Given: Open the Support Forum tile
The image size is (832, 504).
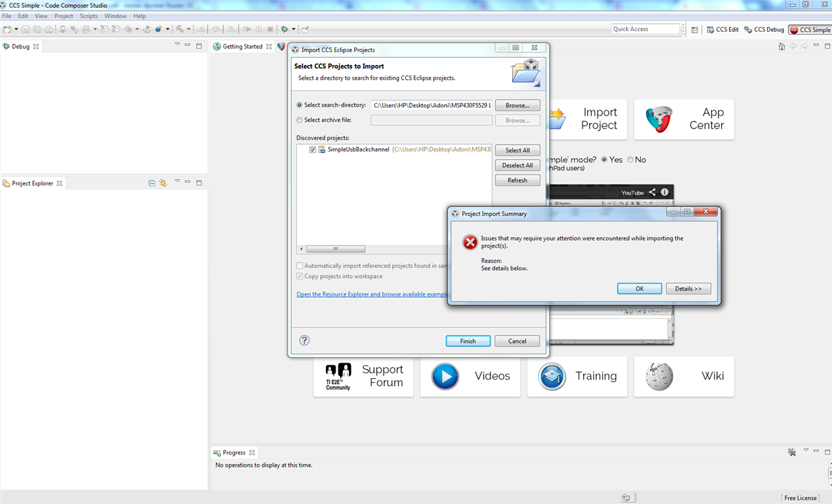Looking at the screenshot, I should (363, 376).
